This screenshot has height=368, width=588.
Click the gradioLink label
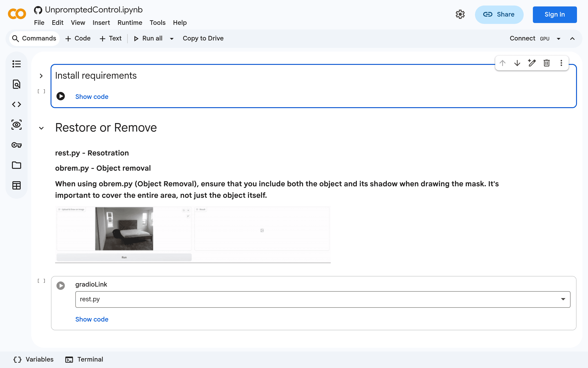pyautogui.click(x=91, y=284)
